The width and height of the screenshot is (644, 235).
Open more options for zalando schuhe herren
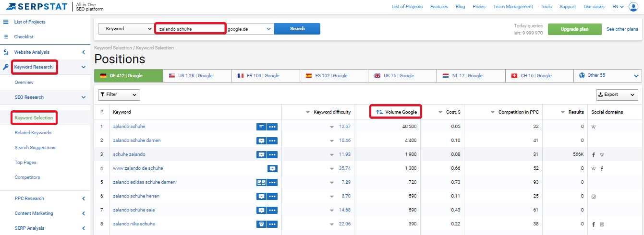point(272,196)
